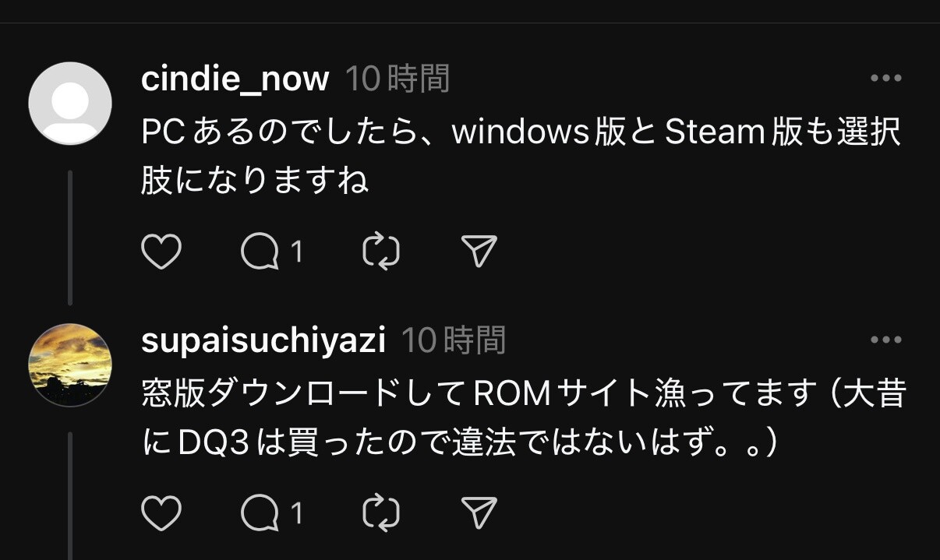Open replies to cindie_now's post

(260, 252)
